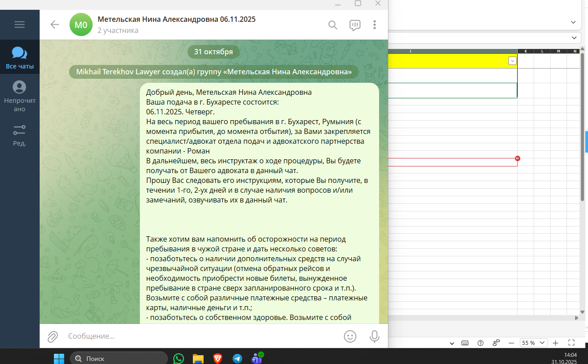Open the video chat/discussion icon in header
The height and width of the screenshot is (364, 588).
pos(355,25)
